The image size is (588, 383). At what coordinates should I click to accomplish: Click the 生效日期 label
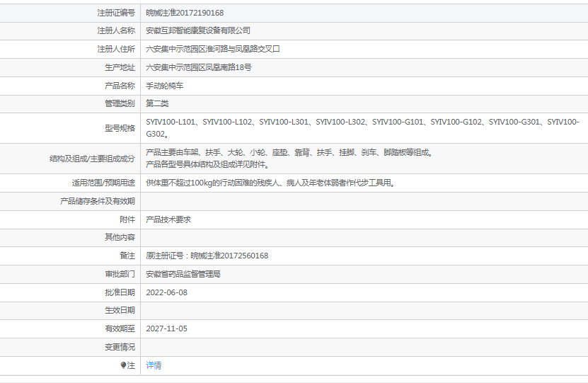click(120, 311)
